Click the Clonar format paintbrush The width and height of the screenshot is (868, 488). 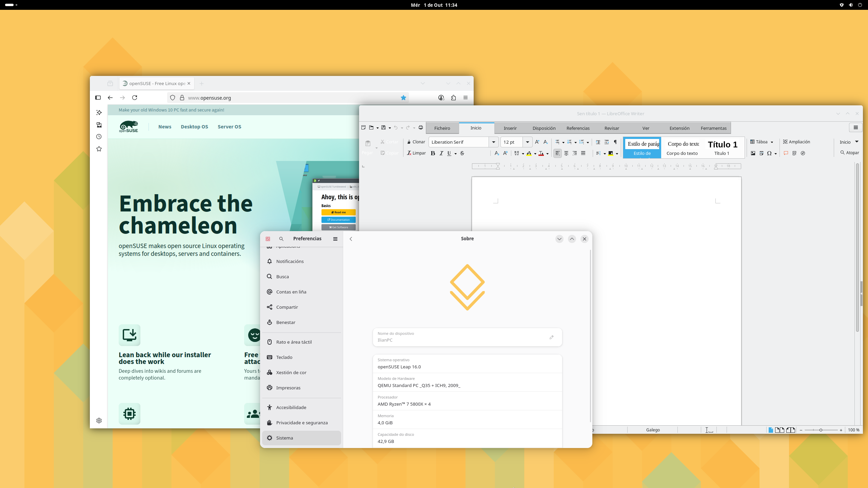point(416,142)
